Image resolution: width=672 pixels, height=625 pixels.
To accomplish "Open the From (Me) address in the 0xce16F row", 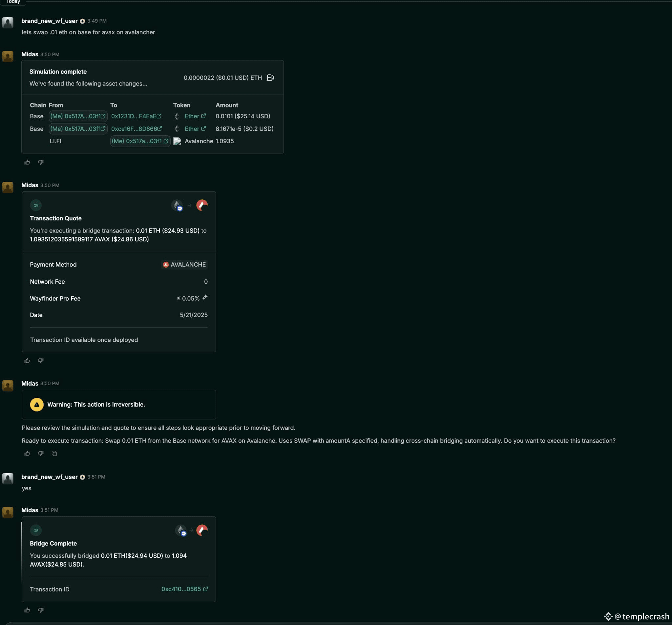I will 78,129.
